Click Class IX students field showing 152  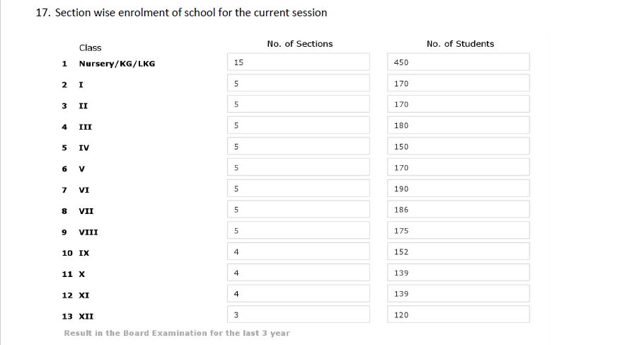click(459, 251)
